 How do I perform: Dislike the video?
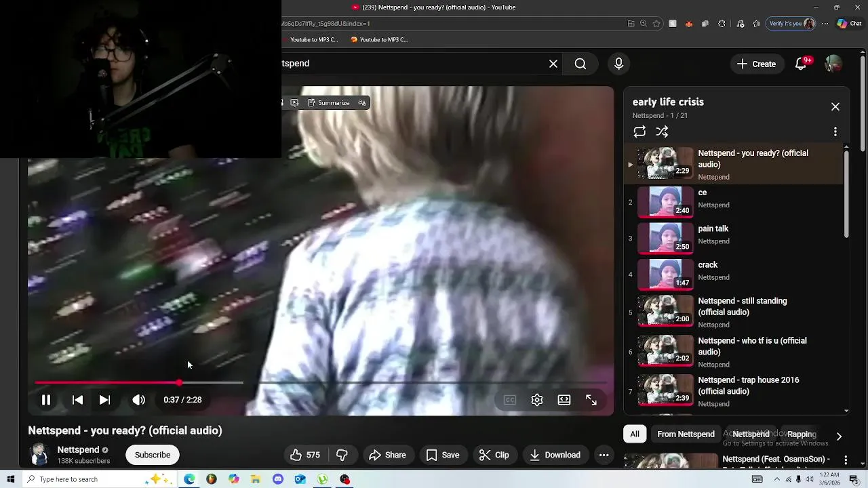[x=342, y=455]
